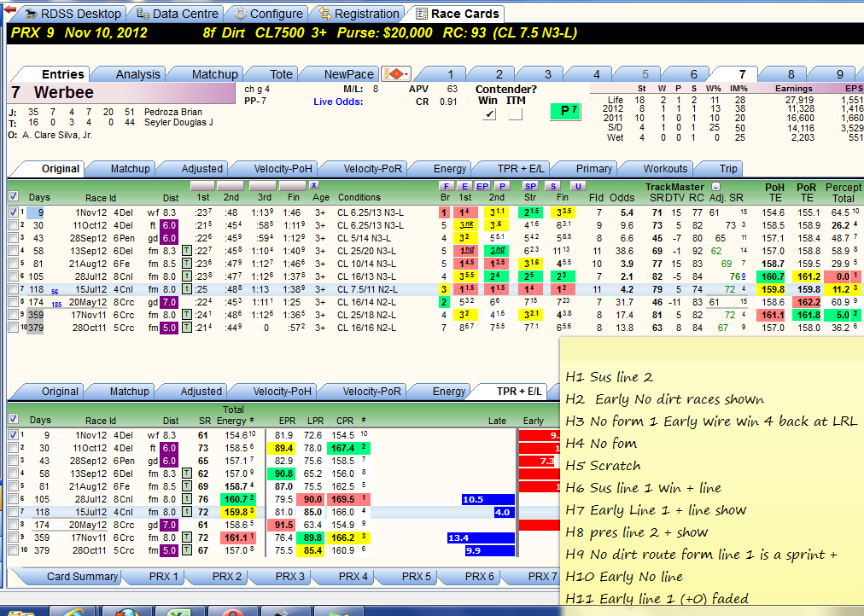This screenshot has height=616, width=864.
Task: Check the lower table 28Sep12 row checkbox
Action: (13, 461)
